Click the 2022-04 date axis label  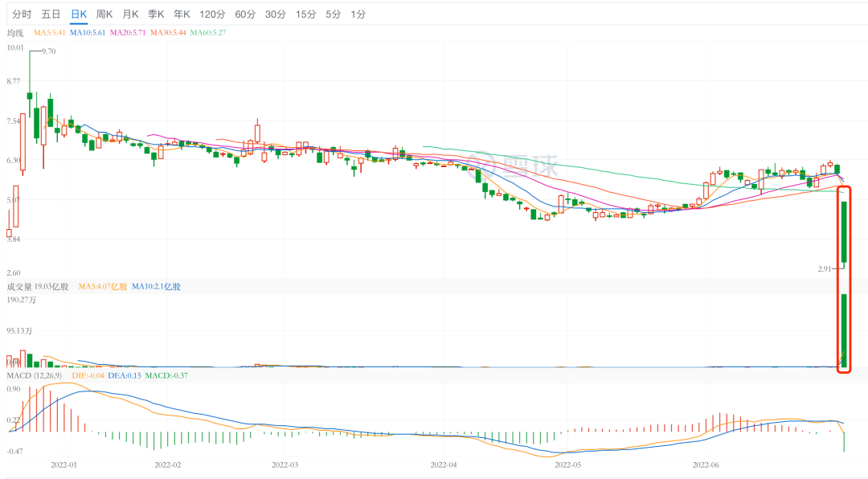click(443, 465)
